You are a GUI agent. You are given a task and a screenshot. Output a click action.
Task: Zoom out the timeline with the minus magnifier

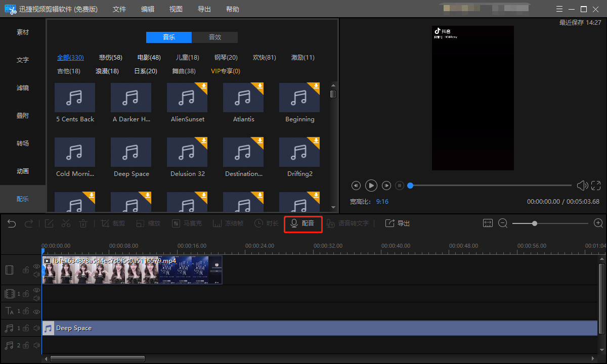coord(503,223)
